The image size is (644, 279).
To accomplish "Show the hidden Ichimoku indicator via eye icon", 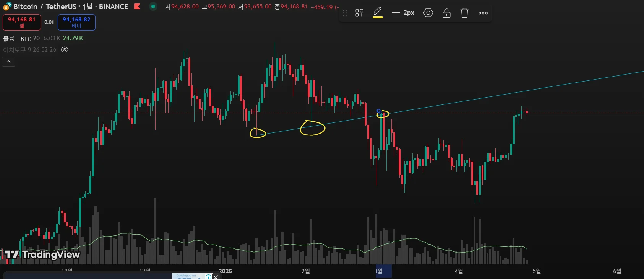I will pyautogui.click(x=65, y=50).
